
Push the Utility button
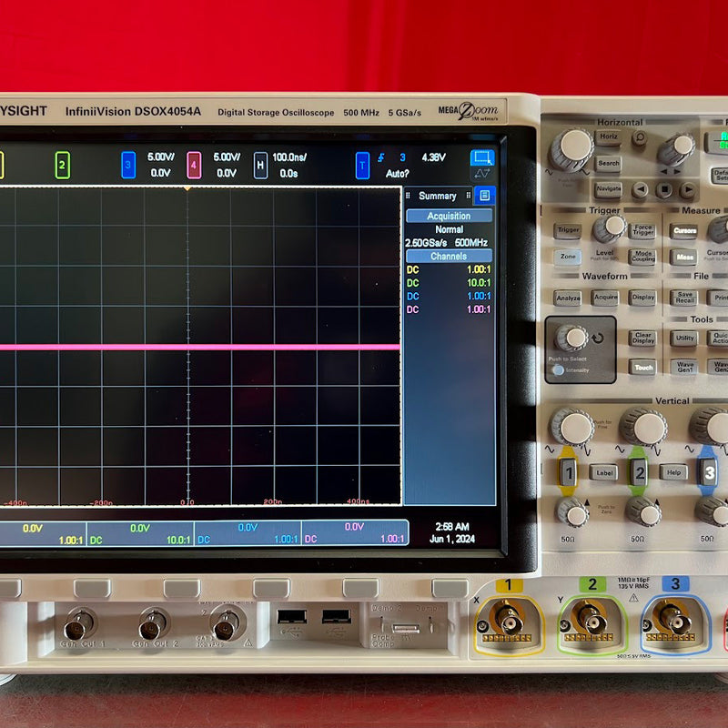coord(684,338)
